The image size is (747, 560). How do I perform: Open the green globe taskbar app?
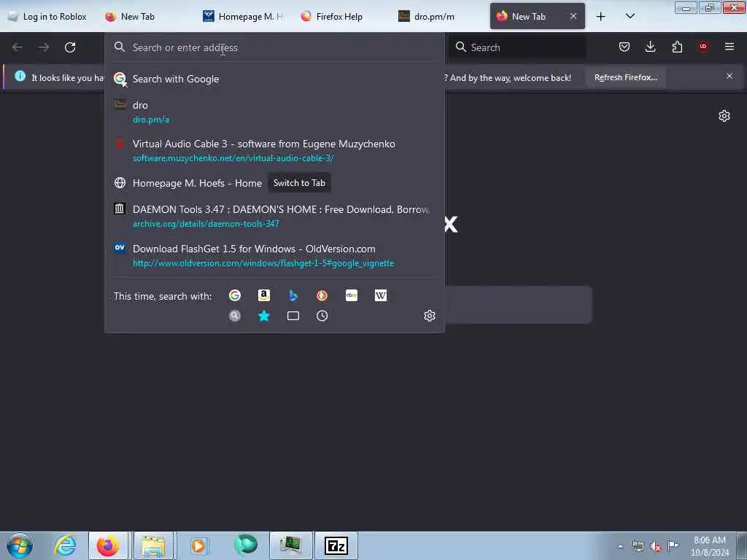coord(246,545)
